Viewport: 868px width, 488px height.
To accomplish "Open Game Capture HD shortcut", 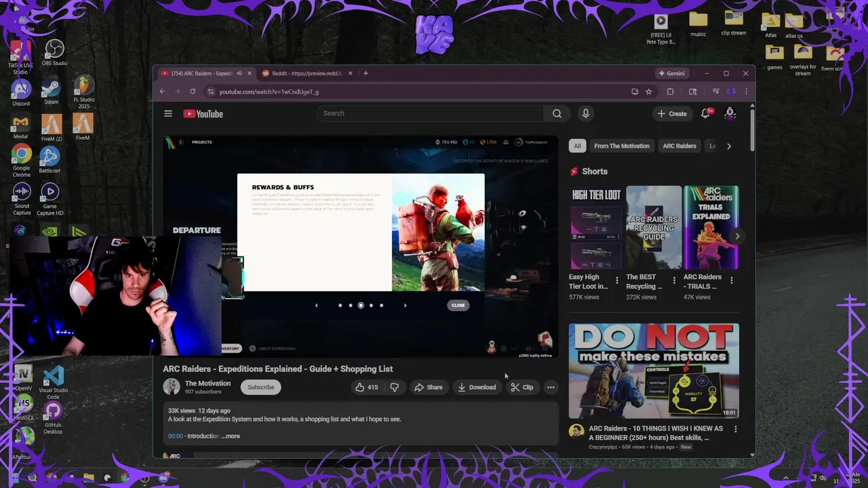I will (x=50, y=199).
